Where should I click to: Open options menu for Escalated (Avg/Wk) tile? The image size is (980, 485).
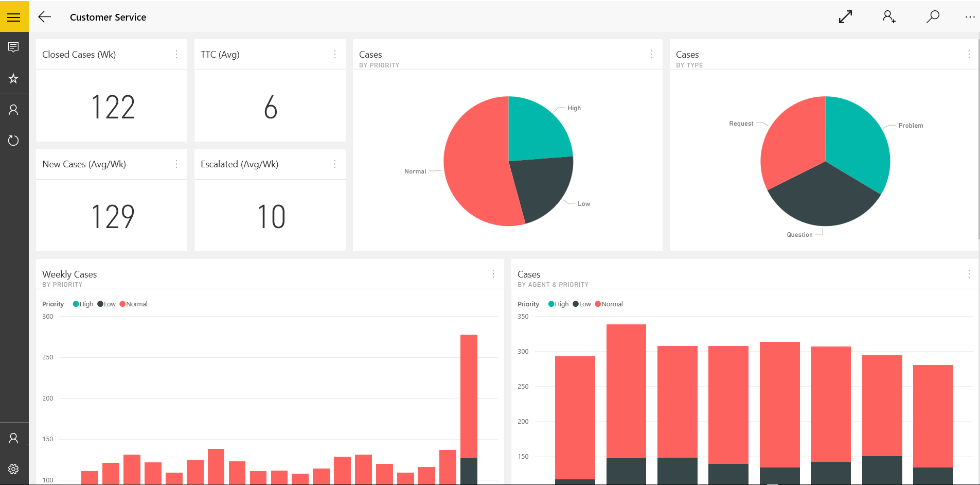335,164
